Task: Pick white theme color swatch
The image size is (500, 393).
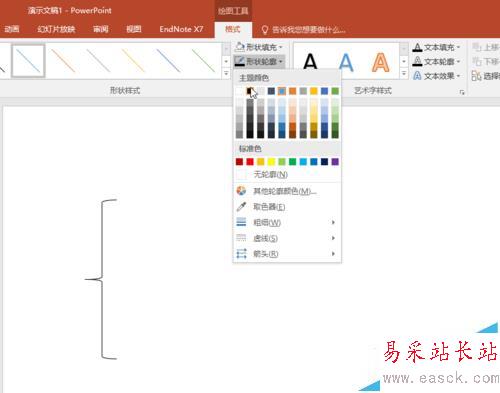Action: tap(239, 91)
